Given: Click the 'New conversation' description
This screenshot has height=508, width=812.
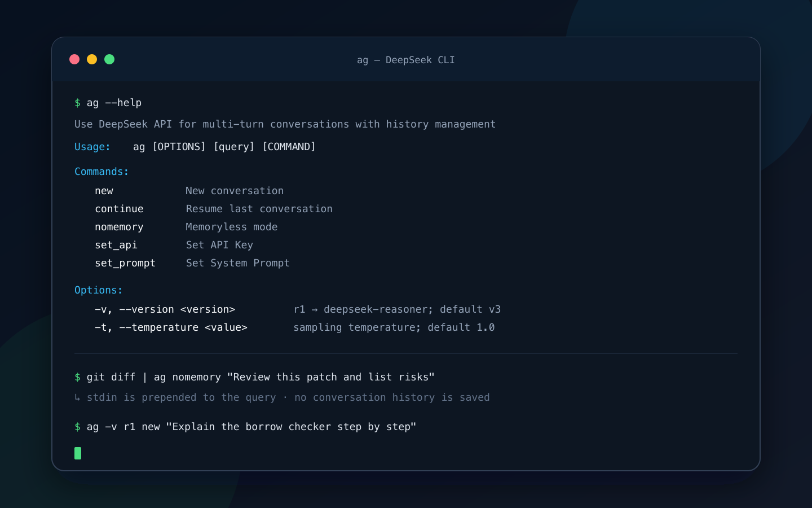Looking at the screenshot, I should tap(235, 191).
